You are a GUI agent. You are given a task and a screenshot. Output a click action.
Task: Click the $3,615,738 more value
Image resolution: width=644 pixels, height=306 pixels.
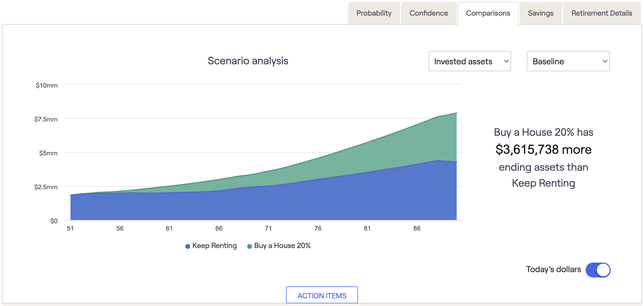pos(543,150)
